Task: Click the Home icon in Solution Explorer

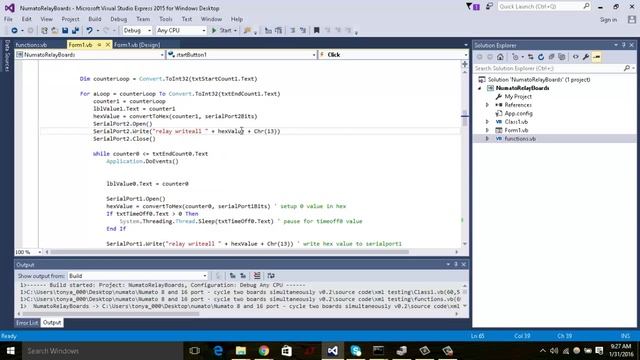Action: (500, 57)
